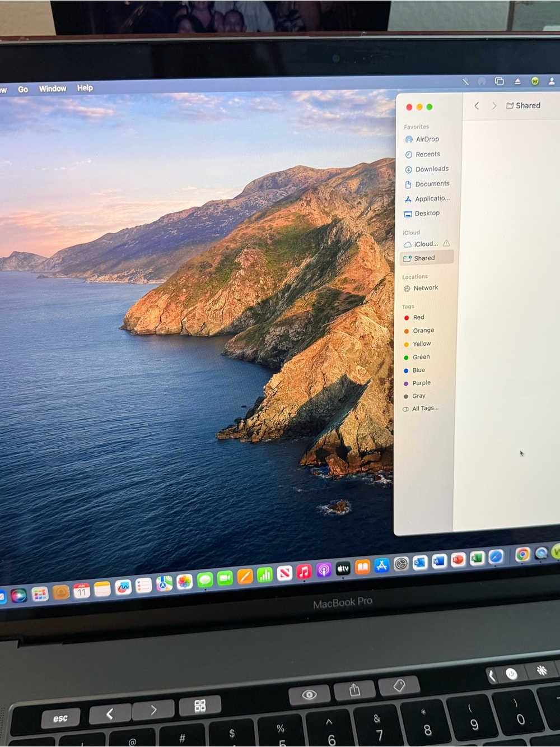Click the green W menu bar icon
The height and width of the screenshot is (747, 560).
(535, 81)
